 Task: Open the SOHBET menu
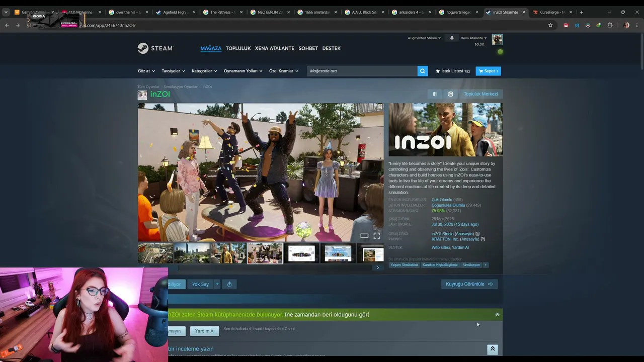[x=308, y=48]
